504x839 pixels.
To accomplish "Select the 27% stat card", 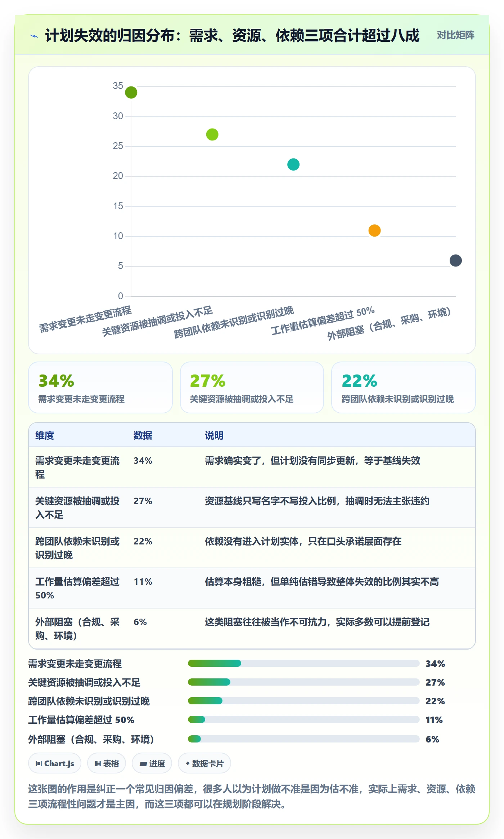I will [x=252, y=387].
